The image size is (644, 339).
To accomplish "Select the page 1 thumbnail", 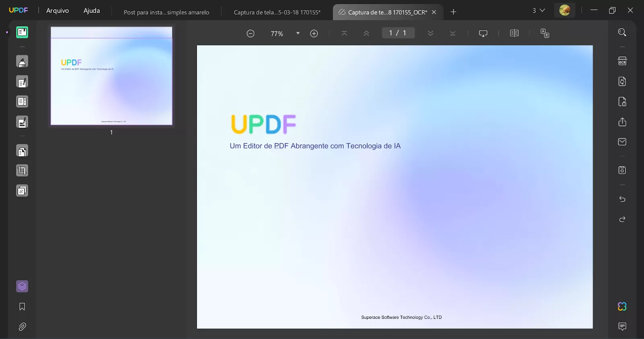I will click(111, 76).
